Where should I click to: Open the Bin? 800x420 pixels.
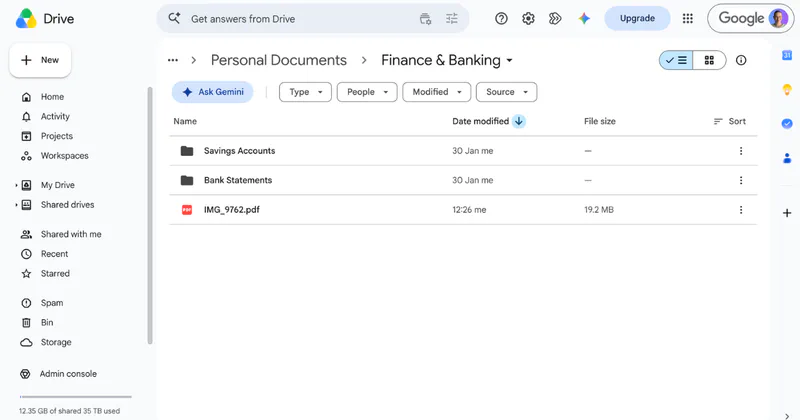click(x=47, y=323)
